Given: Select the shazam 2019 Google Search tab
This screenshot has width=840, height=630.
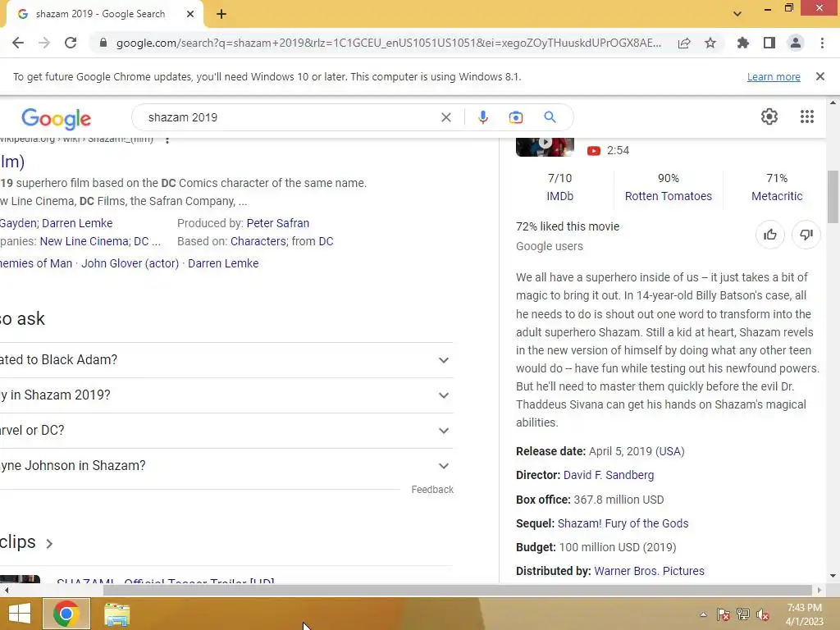Looking at the screenshot, I should [100, 14].
